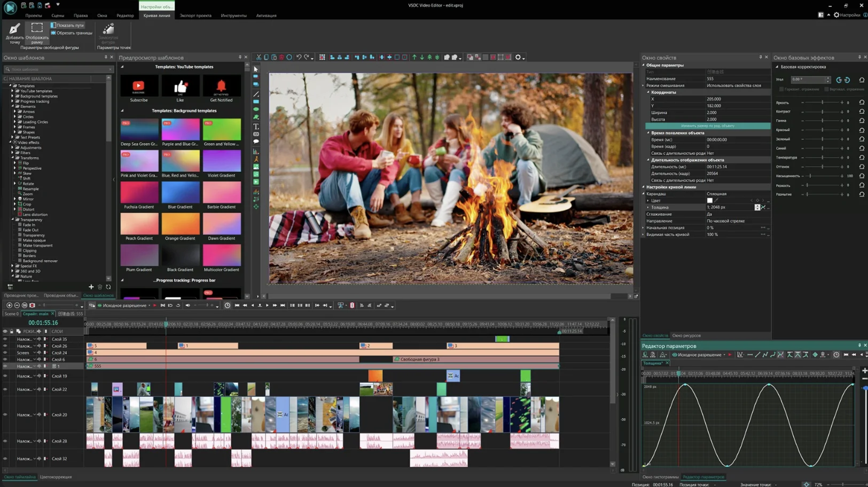Adjust the Контраст slider

pos(823,112)
